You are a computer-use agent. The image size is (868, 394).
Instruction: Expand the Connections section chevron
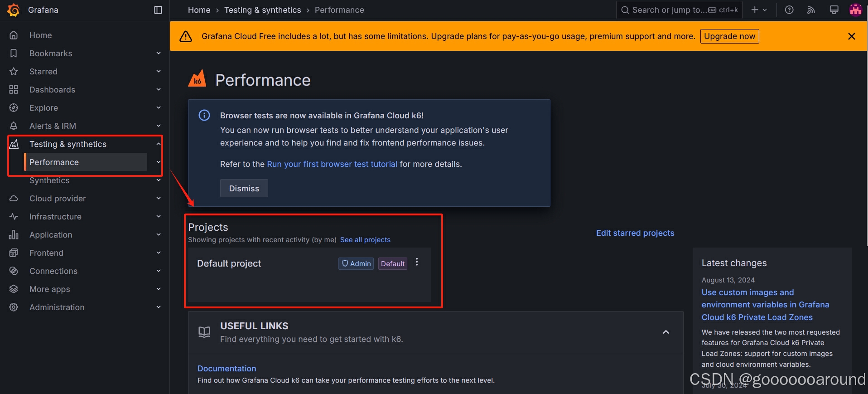pyautogui.click(x=159, y=271)
